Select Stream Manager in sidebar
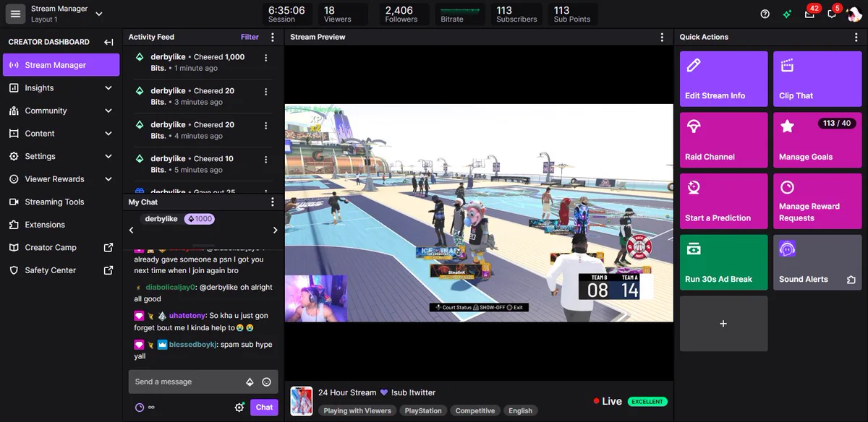 pos(61,65)
